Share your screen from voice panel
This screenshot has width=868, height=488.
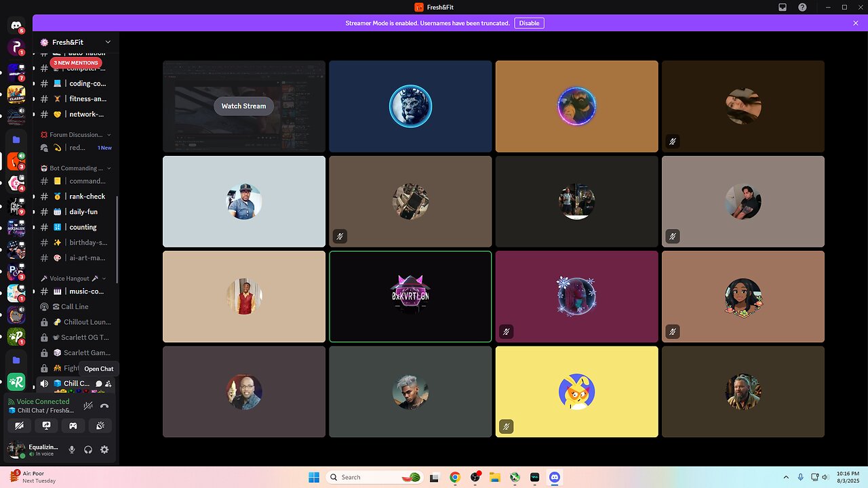tap(46, 426)
